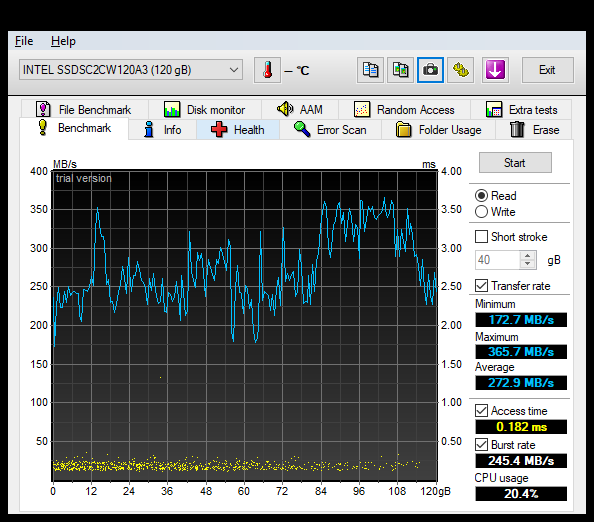
Task: Disable the Burst rate checkbox
Action: tap(481, 444)
